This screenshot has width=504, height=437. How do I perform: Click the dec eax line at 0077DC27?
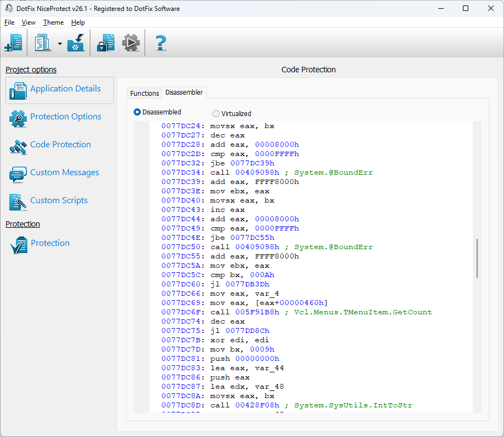(203, 135)
